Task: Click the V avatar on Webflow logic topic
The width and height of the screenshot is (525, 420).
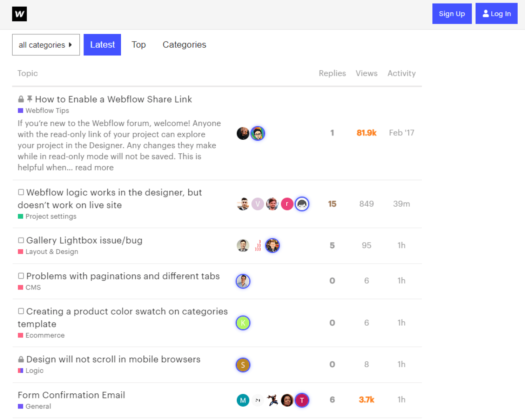Action: click(x=258, y=204)
